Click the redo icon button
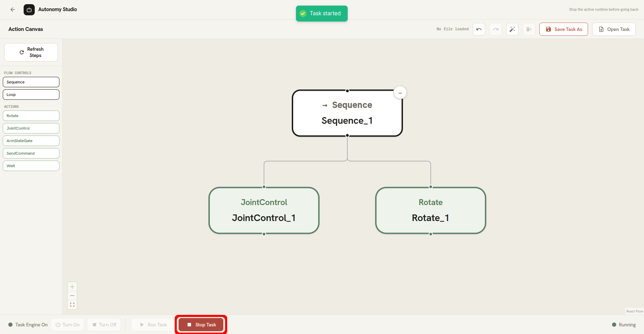 [x=496, y=29]
